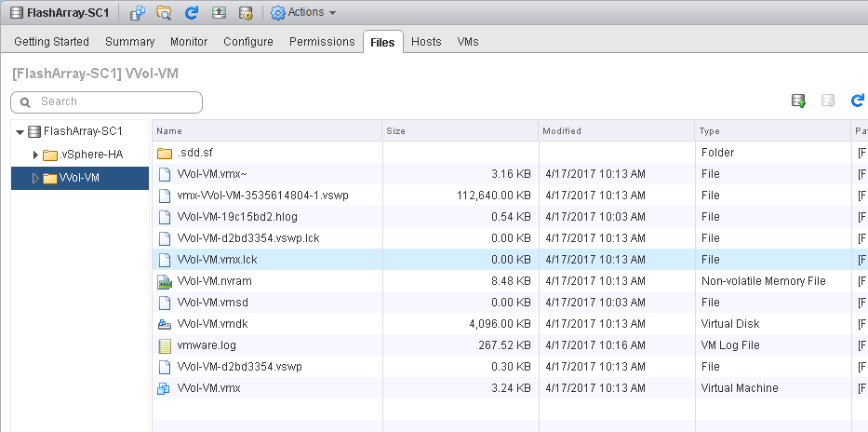Viewport: 868px width, 432px height.
Task: Click the vmware.log log file icon
Action: click(165, 345)
